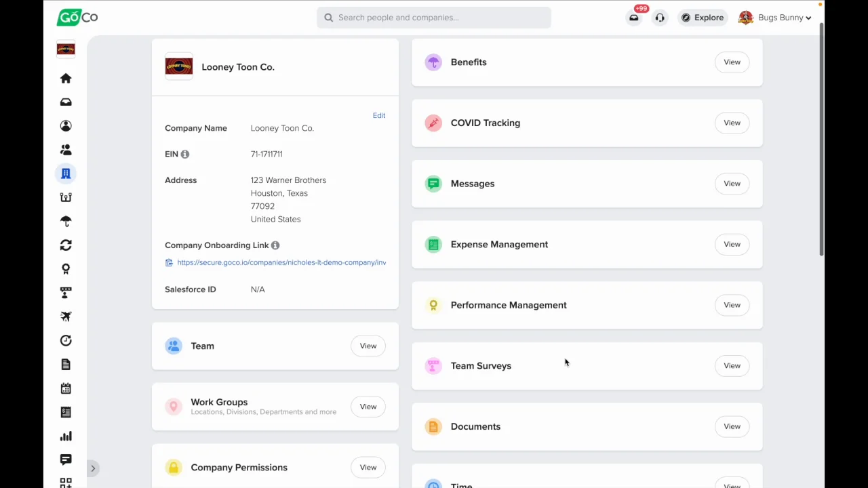View the Performance Management card
Viewport: 868px width, 488px height.
(x=732, y=305)
